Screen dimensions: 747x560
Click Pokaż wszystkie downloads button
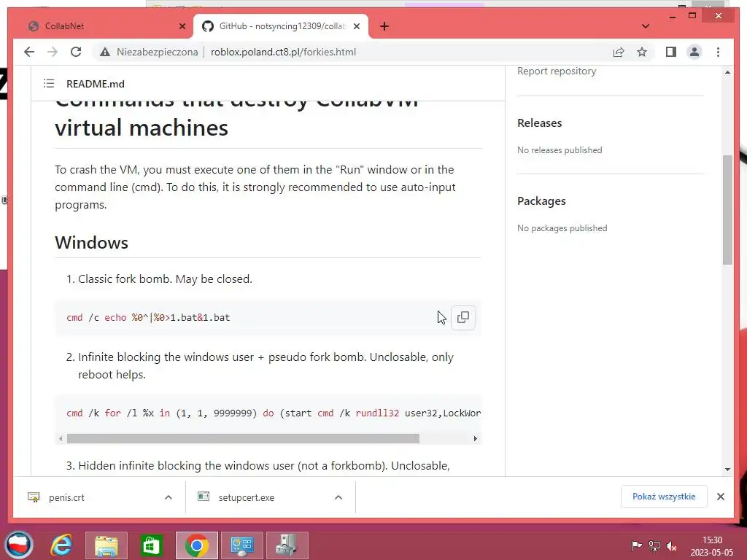[664, 497]
